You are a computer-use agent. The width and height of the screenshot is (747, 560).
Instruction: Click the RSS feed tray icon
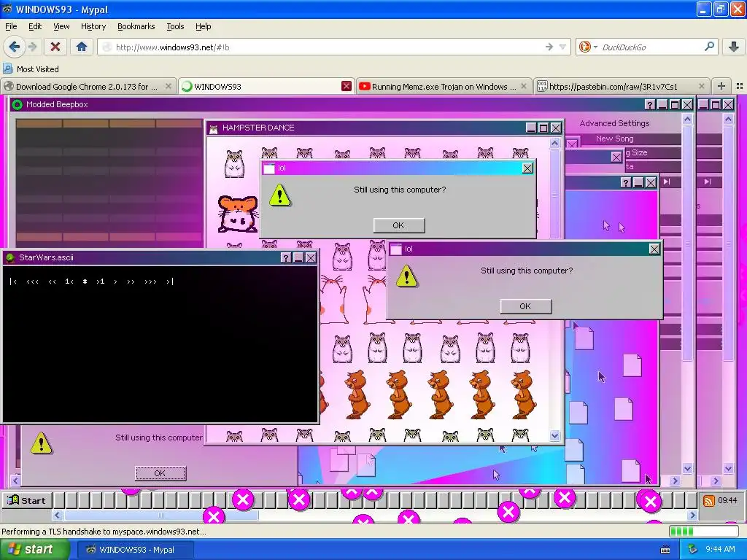click(x=709, y=500)
